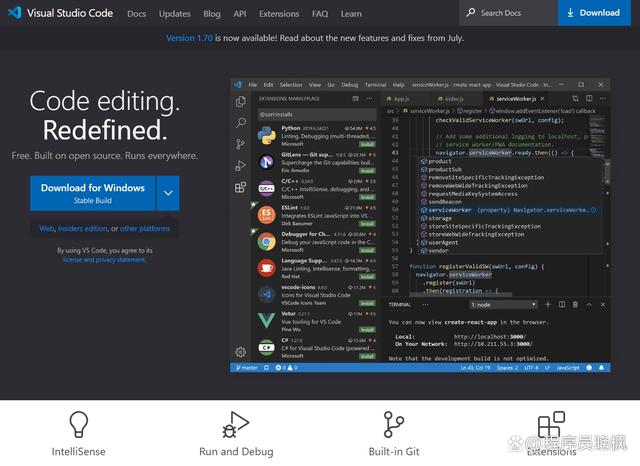This screenshot has width=640, height=466.
Task: Open the Docs navigation item
Action: tap(137, 14)
